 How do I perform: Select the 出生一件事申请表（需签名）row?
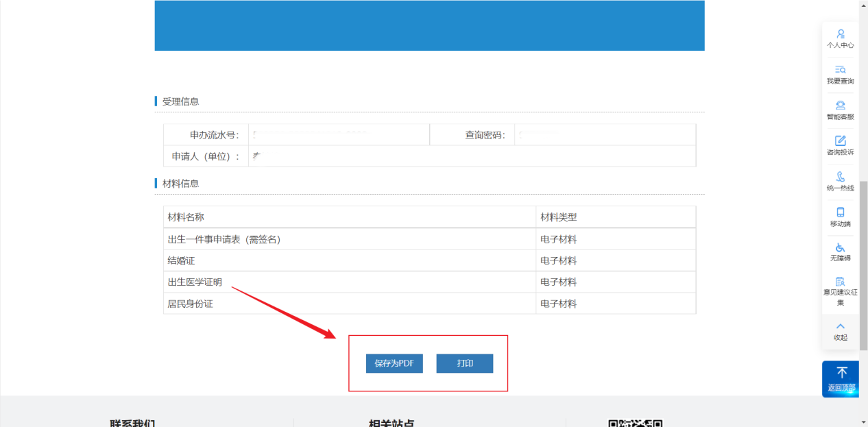coord(224,239)
